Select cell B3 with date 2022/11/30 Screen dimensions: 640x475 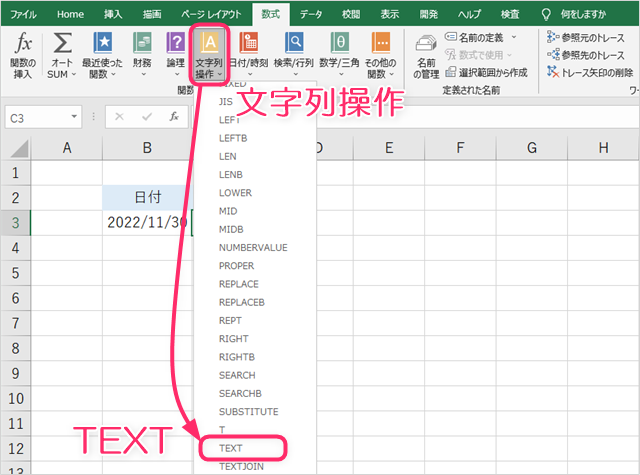[147, 223]
